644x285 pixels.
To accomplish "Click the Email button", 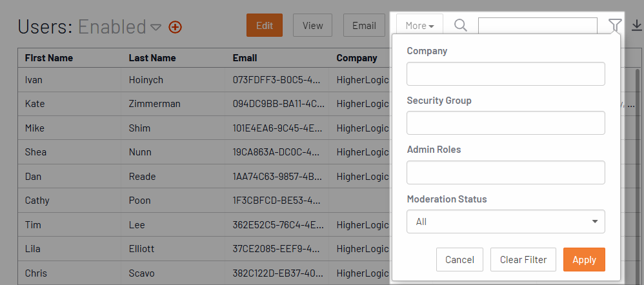I will [365, 25].
